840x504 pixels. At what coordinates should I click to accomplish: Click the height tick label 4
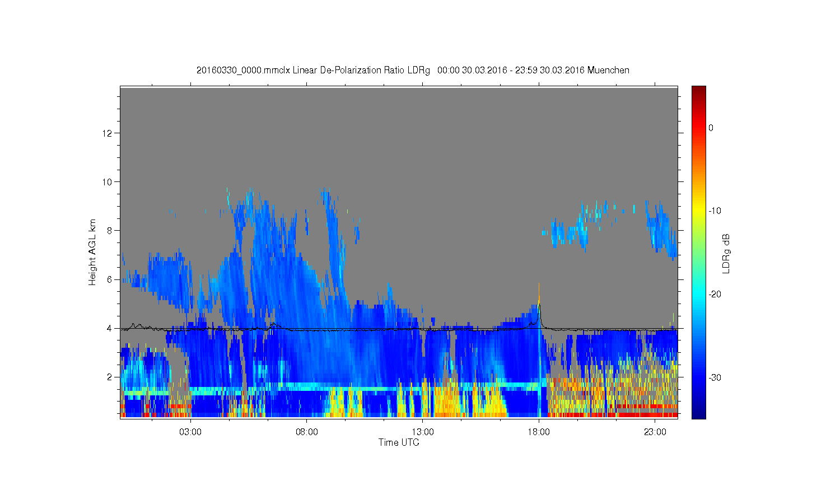[110, 328]
